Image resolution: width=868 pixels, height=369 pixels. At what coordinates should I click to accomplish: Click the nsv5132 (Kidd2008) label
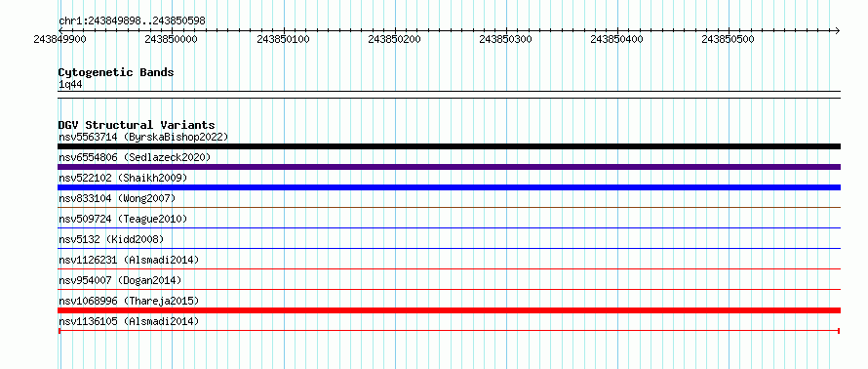coord(111,239)
